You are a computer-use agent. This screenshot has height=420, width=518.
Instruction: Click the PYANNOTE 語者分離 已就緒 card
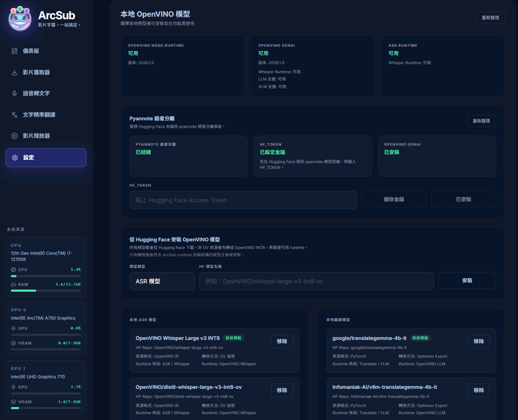pyautogui.click(x=189, y=156)
